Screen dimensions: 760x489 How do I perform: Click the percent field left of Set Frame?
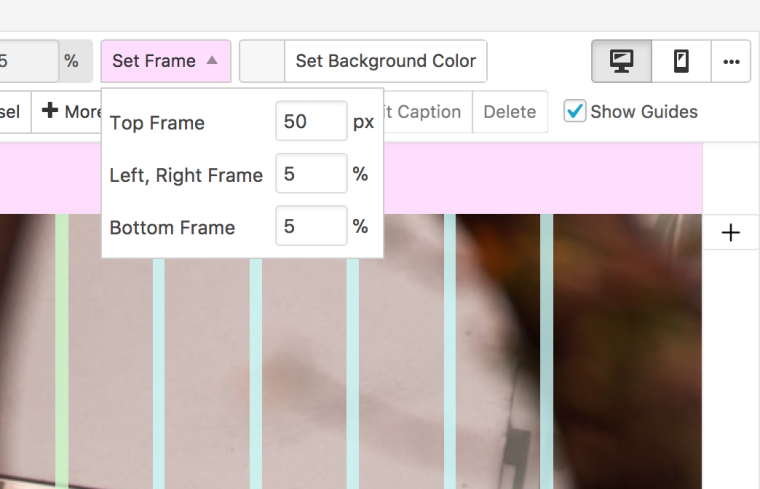pos(25,61)
